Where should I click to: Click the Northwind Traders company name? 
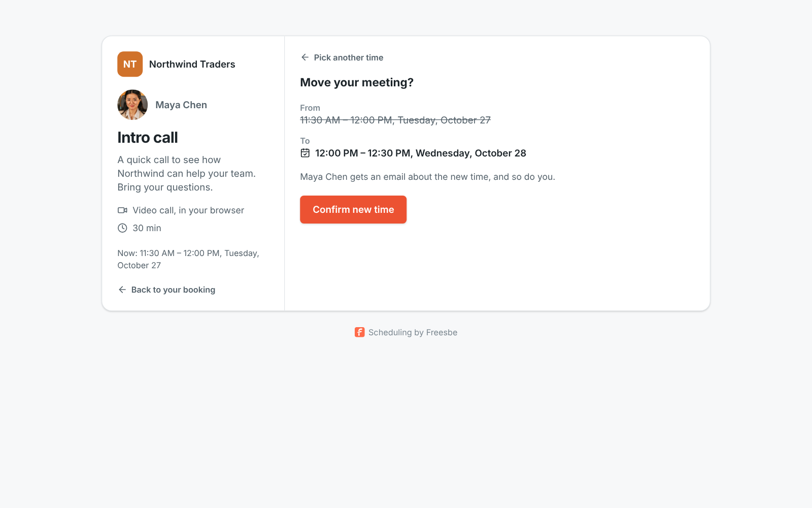click(x=192, y=64)
